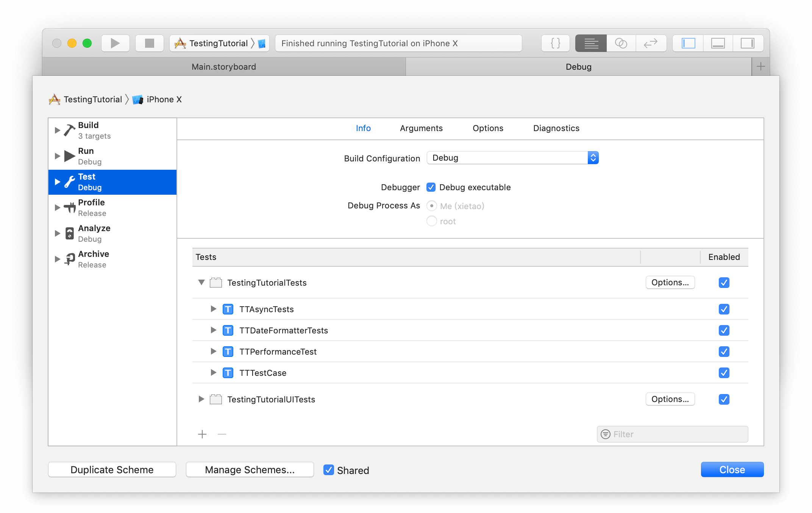Switch to the Arguments tab
This screenshot has height=513, width=812.
pyautogui.click(x=421, y=128)
